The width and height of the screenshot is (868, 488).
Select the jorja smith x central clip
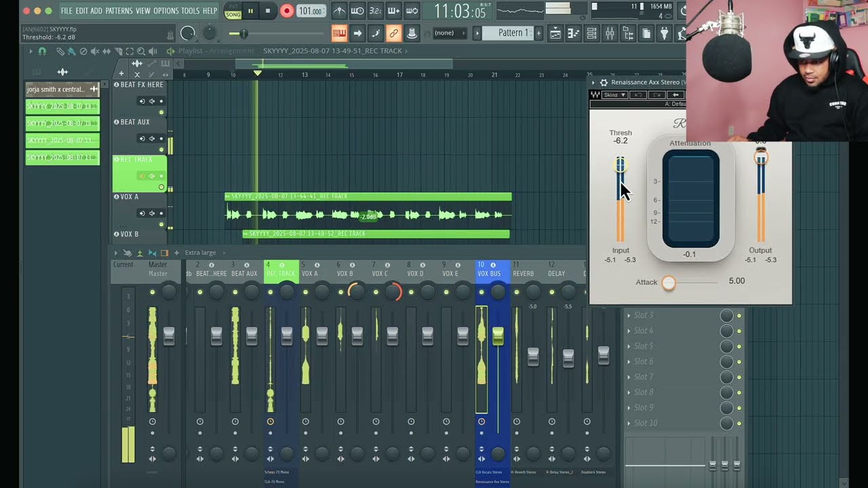point(62,89)
